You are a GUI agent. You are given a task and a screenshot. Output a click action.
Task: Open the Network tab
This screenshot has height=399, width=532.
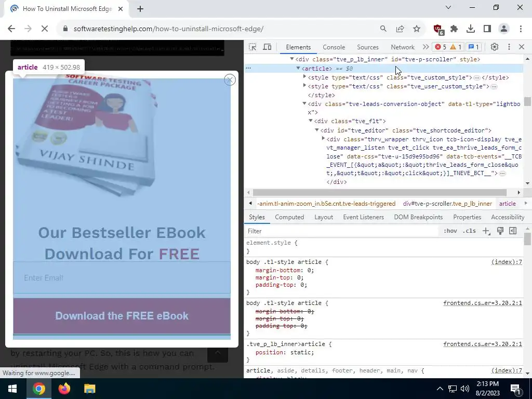tap(403, 47)
